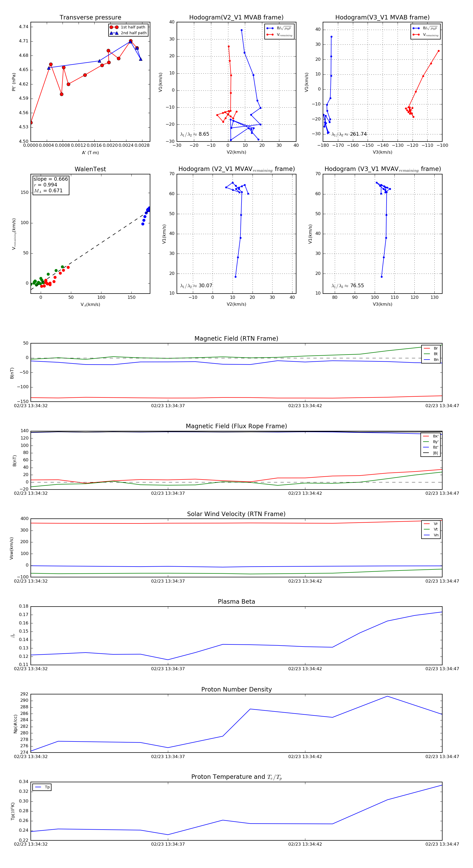Click the "Magnetic Field (Flux Rope Frame)" title
473x868 pixels.
click(x=236, y=426)
